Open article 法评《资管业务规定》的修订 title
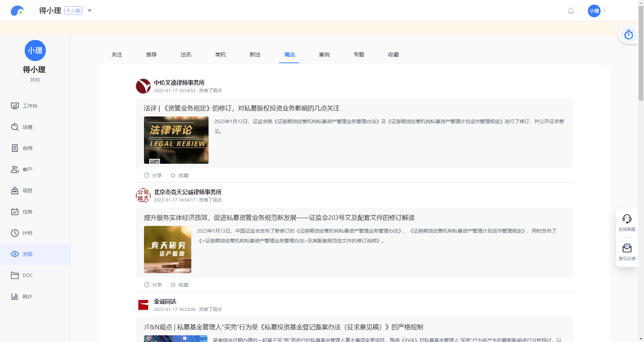The width and height of the screenshot is (644, 342). (242, 108)
